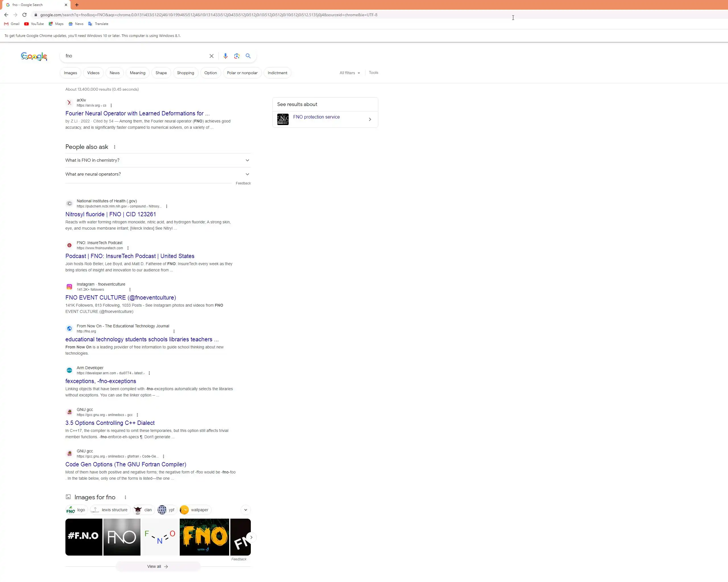The image size is (728, 582).
Task: Switch to the Images search tab
Action: tap(70, 73)
